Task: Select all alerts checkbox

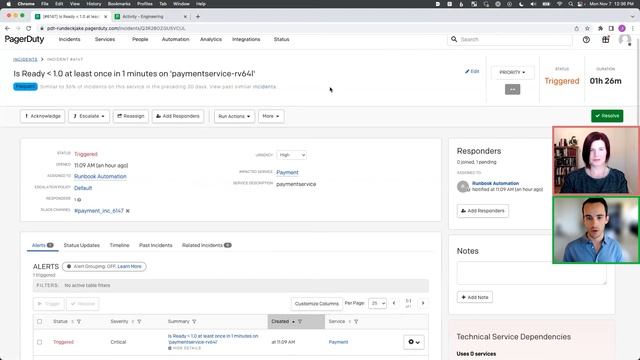Action: pyautogui.click(x=40, y=322)
